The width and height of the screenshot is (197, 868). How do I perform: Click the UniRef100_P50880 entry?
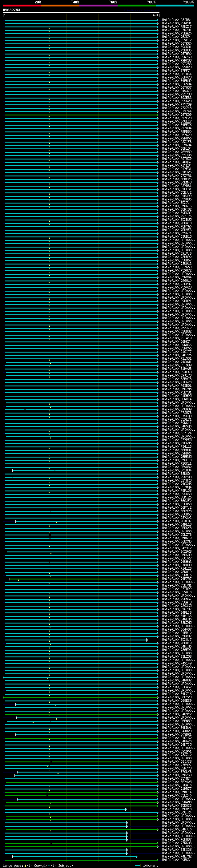[x=176, y=467]
